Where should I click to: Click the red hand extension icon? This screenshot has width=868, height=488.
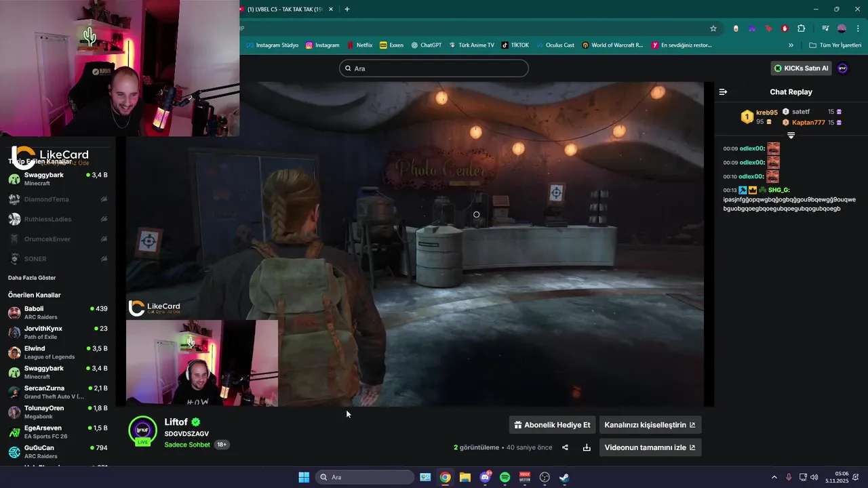(785, 28)
